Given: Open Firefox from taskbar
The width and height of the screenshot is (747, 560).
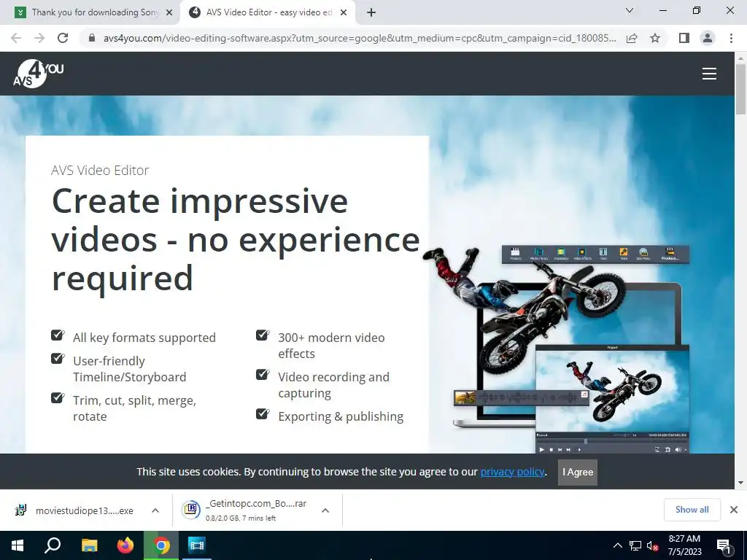Looking at the screenshot, I should point(125,545).
